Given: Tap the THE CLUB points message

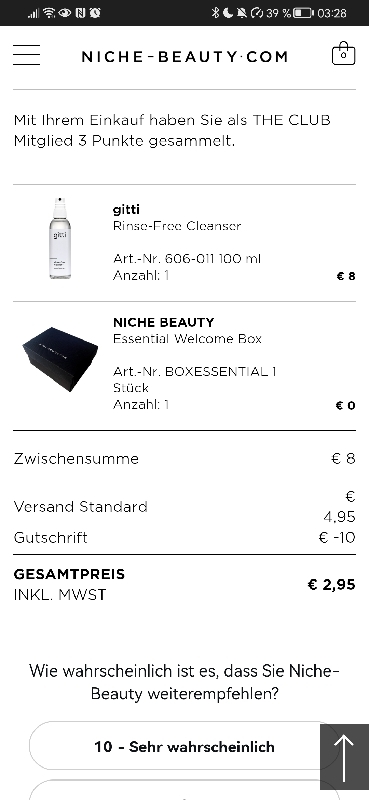Looking at the screenshot, I should click(172, 130).
